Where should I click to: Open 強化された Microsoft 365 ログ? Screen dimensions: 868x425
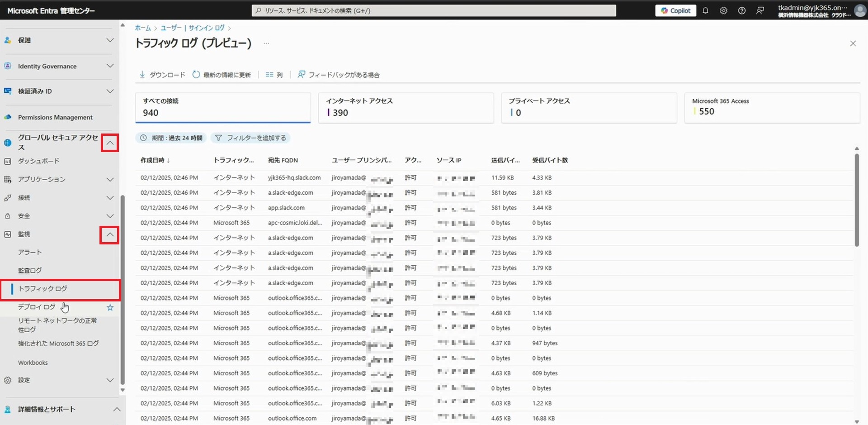click(x=58, y=344)
